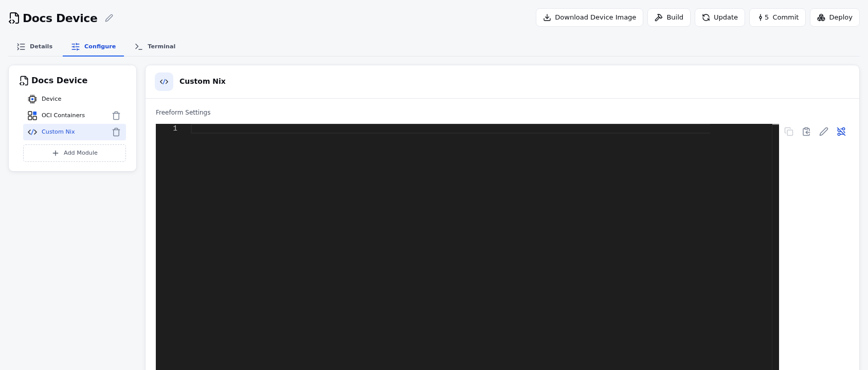
Task: Select the Configure tab
Action: tap(93, 46)
